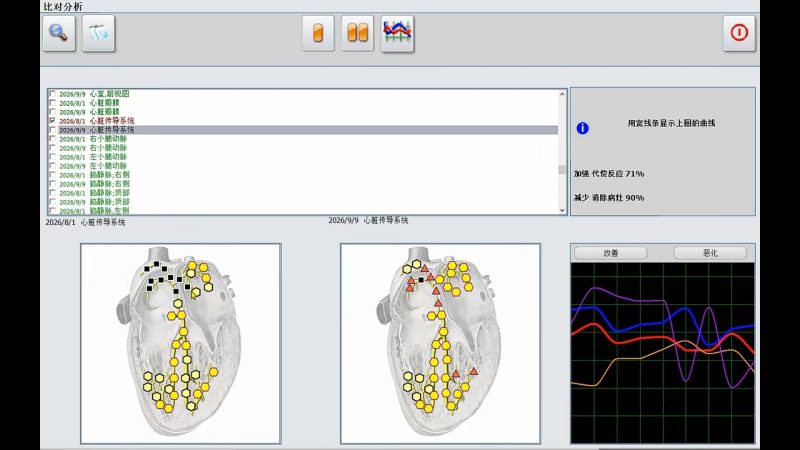Tick checkbox for 2026/8/1 左小腿动脉
The image size is (800, 450).
[x=53, y=157]
